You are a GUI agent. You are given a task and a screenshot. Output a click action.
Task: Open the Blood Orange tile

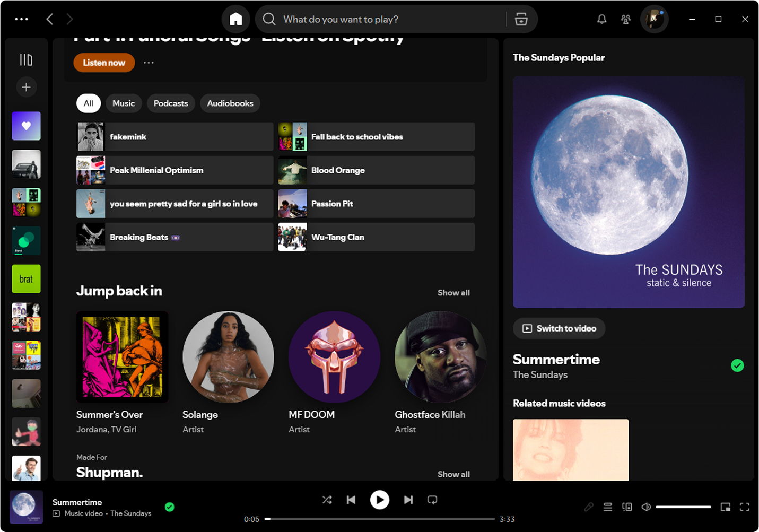376,170
